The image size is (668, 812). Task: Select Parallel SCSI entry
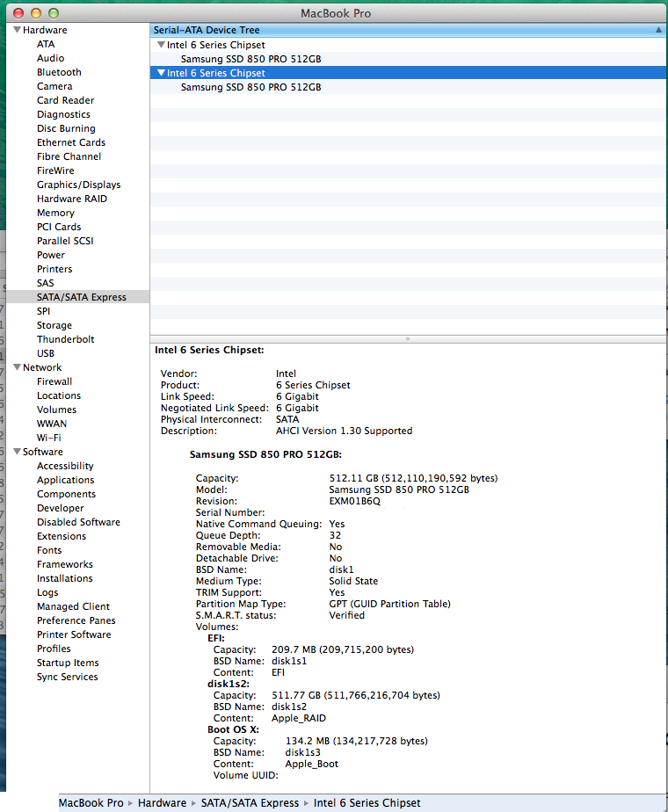(x=65, y=240)
